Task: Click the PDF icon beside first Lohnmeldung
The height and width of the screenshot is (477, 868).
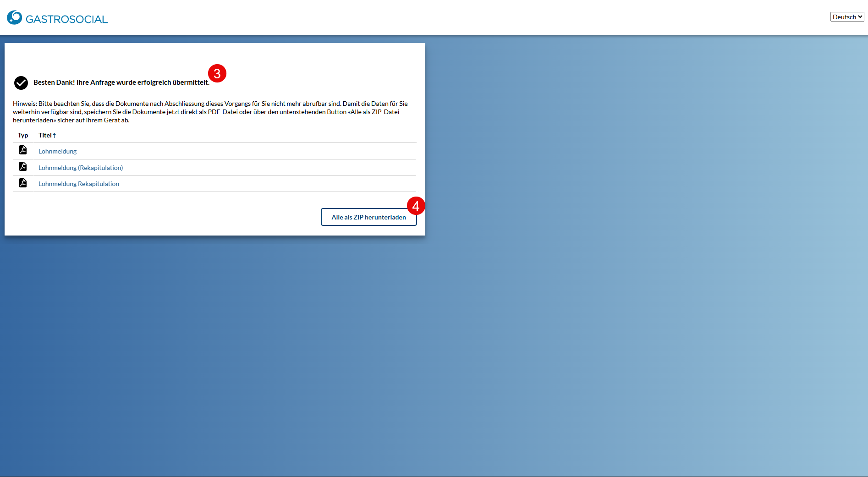Action: 23,150
